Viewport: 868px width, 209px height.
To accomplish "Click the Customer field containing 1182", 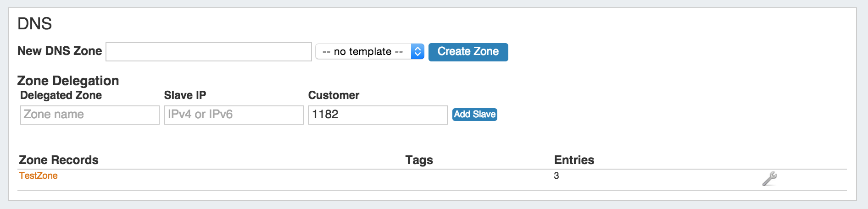I will click(x=378, y=115).
